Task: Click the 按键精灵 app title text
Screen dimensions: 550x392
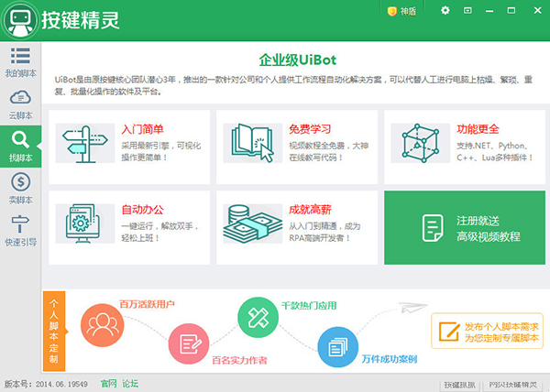Action: click(81, 20)
